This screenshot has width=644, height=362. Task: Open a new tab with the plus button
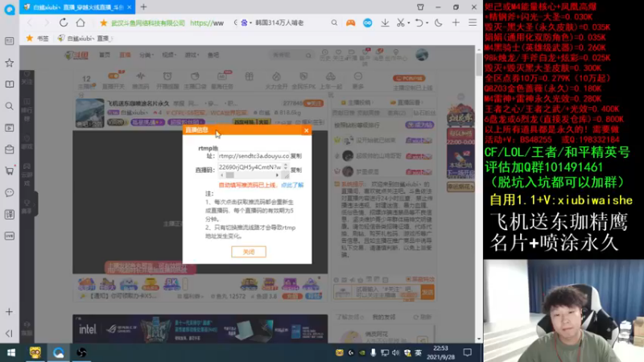tap(144, 7)
